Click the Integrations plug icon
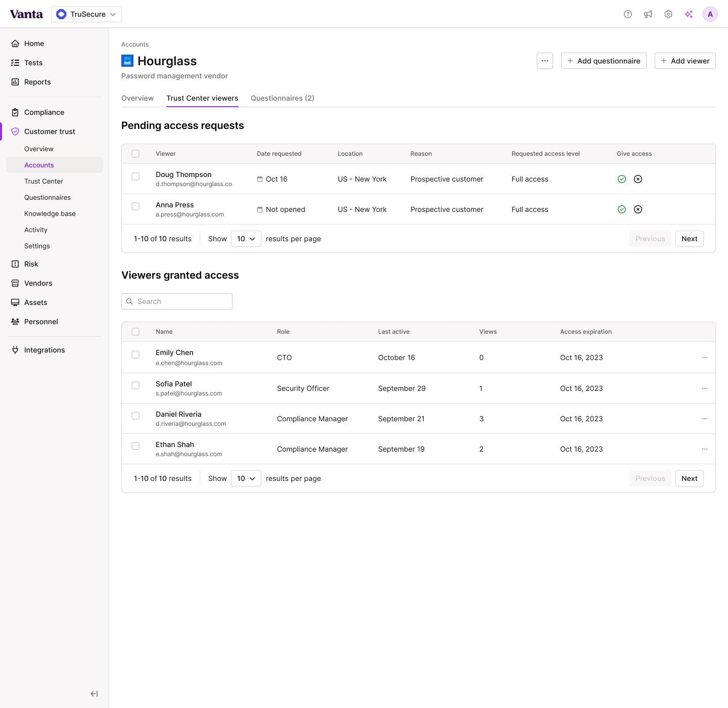 click(x=15, y=350)
